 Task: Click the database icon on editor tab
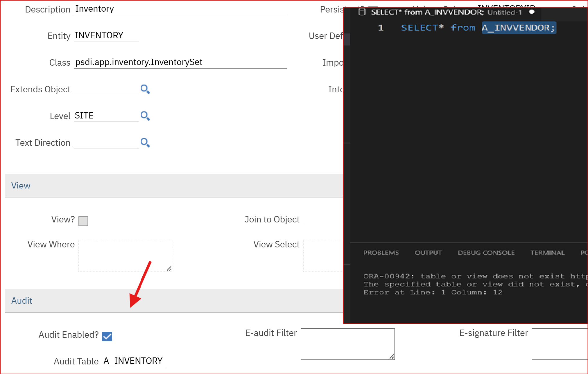pos(362,12)
